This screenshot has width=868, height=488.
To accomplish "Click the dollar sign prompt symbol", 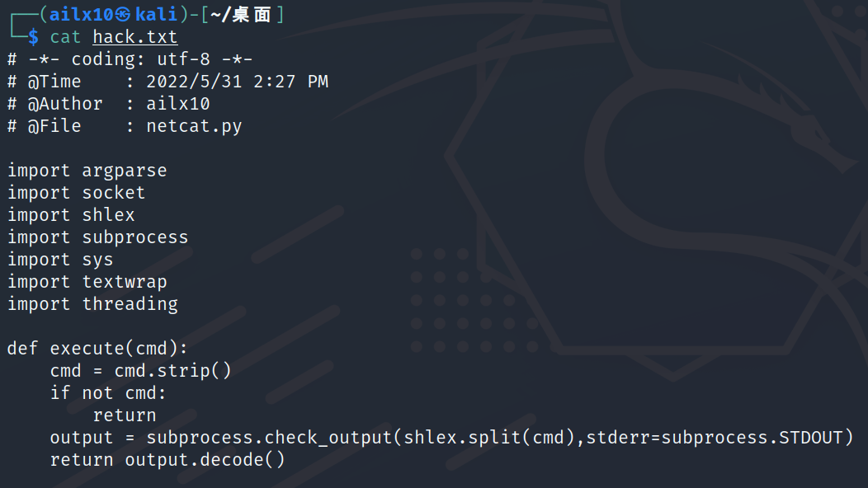I will (33, 37).
